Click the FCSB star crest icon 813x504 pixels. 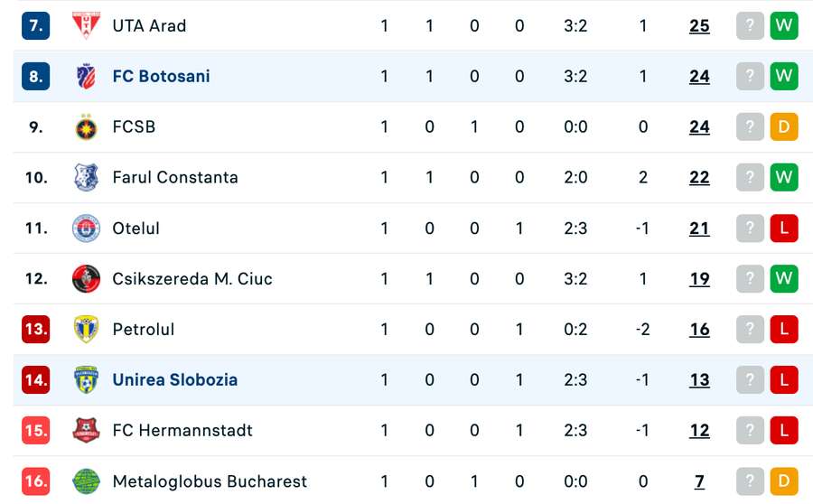pos(87,127)
